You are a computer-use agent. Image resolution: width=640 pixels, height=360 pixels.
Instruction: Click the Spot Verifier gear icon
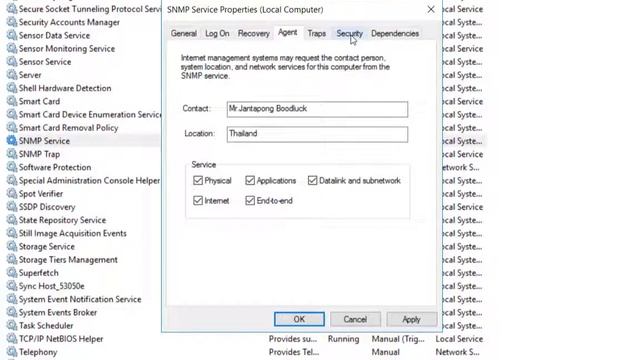pyautogui.click(x=12, y=193)
